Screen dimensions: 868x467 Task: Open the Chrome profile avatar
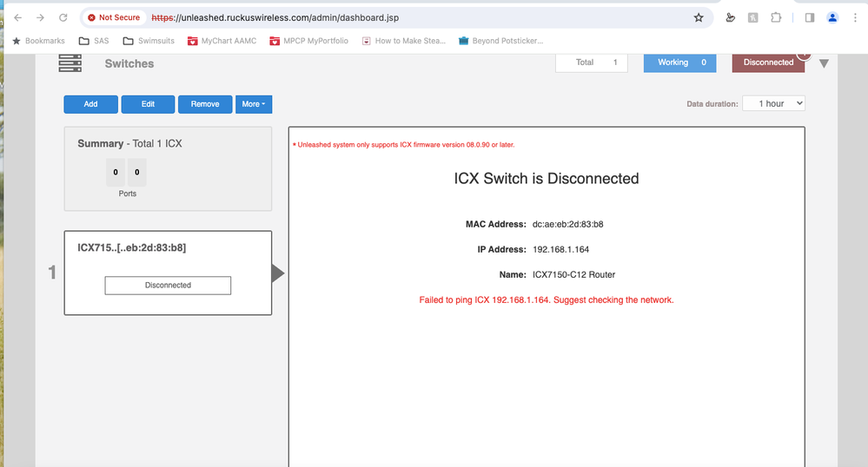coord(833,17)
